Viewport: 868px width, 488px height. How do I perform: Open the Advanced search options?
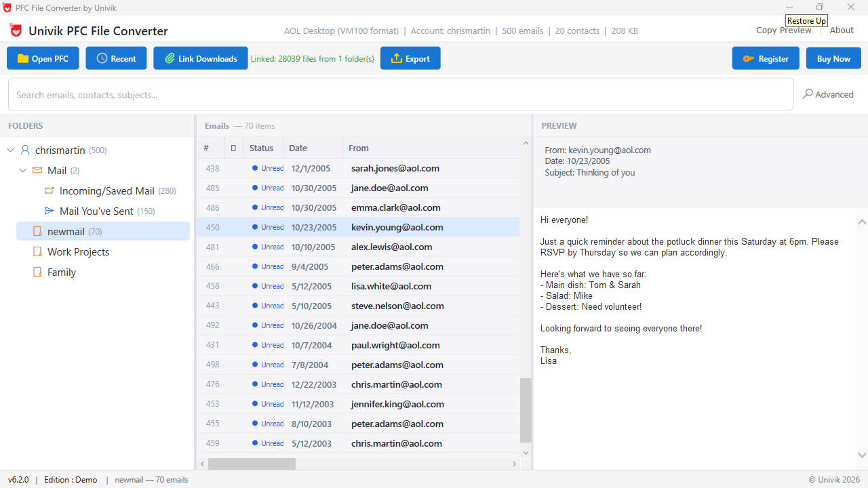[x=827, y=94]
